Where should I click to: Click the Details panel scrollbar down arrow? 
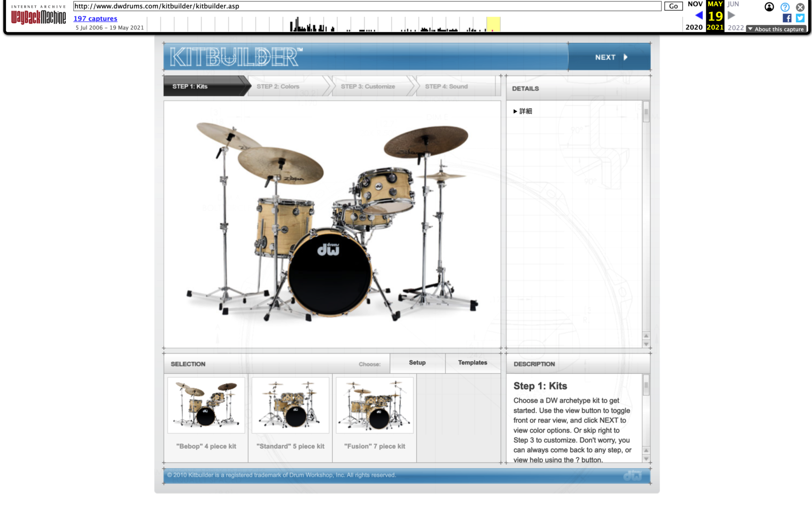[x=646, y=344]
